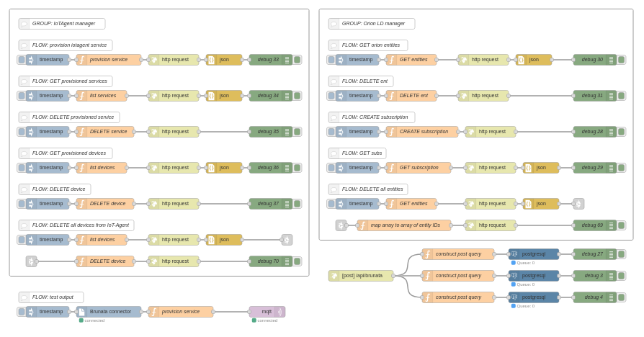The image size is (644, 337).
Task: Select function icon on map array to array node
Action: coord(362,225)
